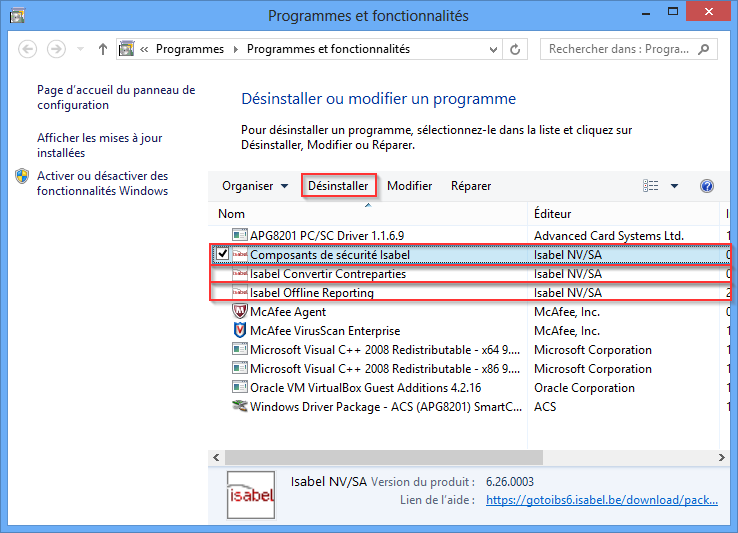This screenshot has height=533, width=738.
Task: Change the view layout icon
Action: point(650,186)
